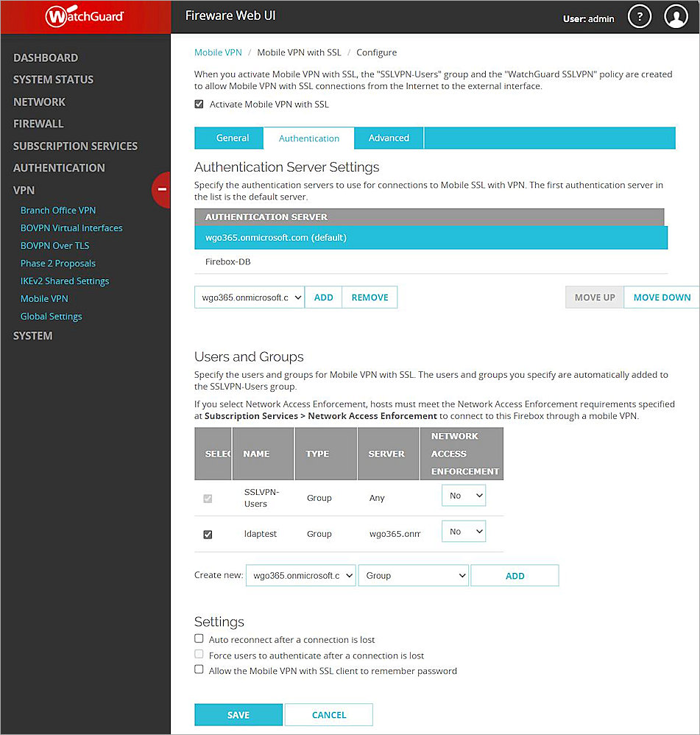Click MOVE DOWN for the server list
700x735 pixels.
661,297
